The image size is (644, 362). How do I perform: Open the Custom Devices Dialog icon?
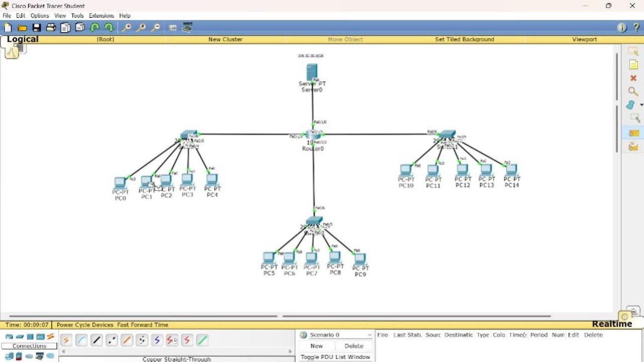[187, 28]
